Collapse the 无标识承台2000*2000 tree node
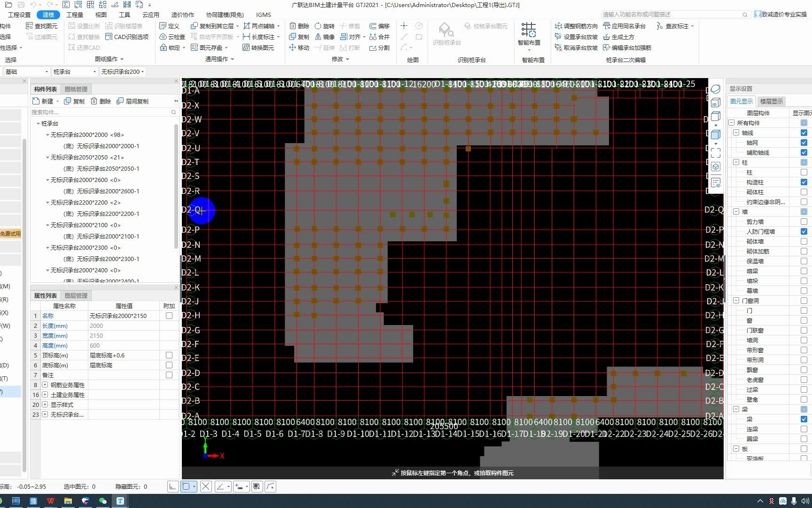 pyautogui.click(x=47, y=135)
